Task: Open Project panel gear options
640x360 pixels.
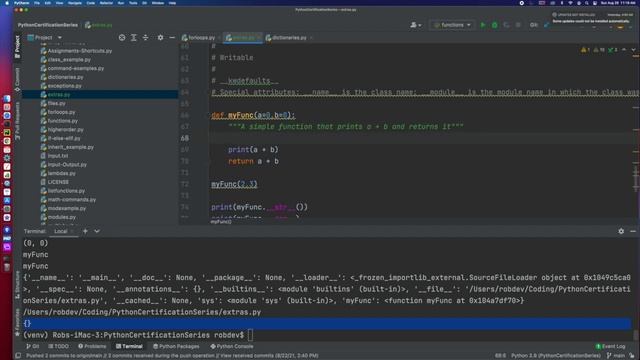Action: pyautogui.click(x=160, y=38)
